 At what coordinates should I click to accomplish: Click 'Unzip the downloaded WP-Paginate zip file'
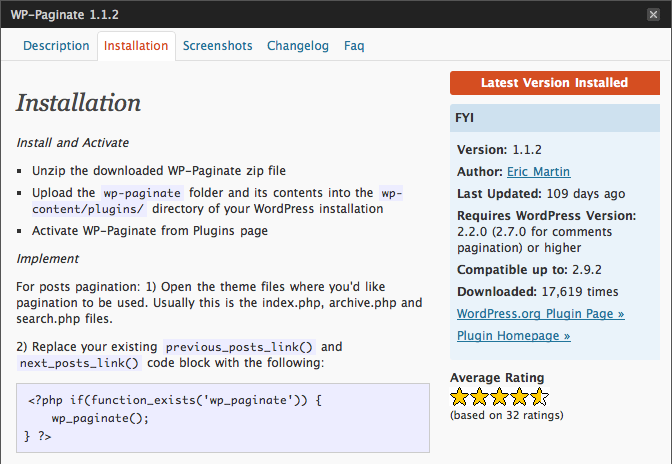(159, 171)
